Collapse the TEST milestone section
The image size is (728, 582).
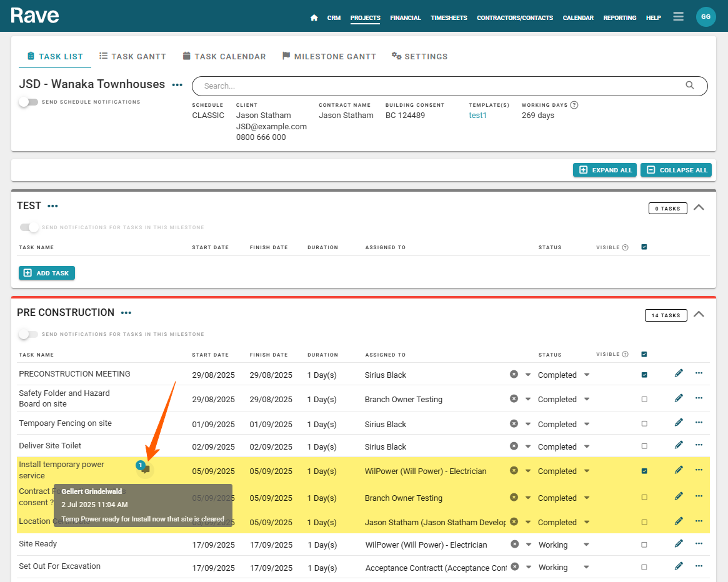pyautogui.click(x=699, y=207)
